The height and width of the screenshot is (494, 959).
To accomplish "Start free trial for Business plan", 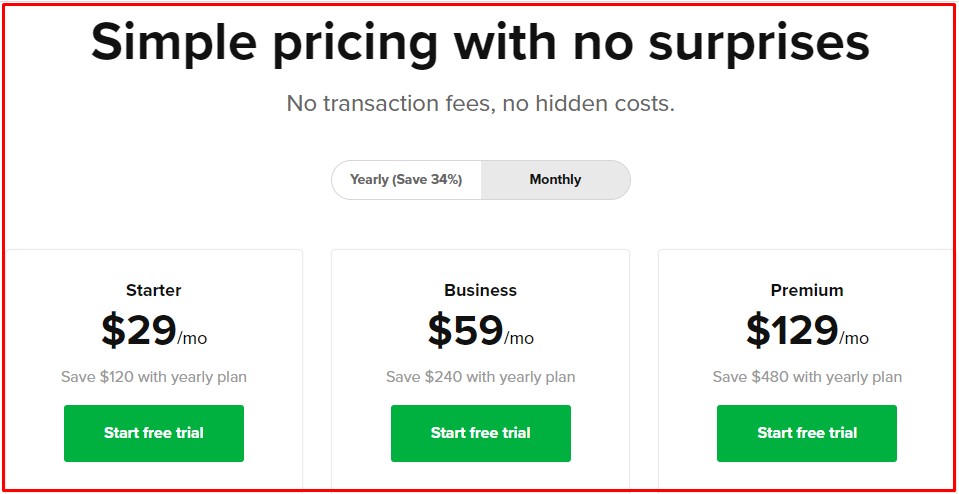I will coord(481,433).
